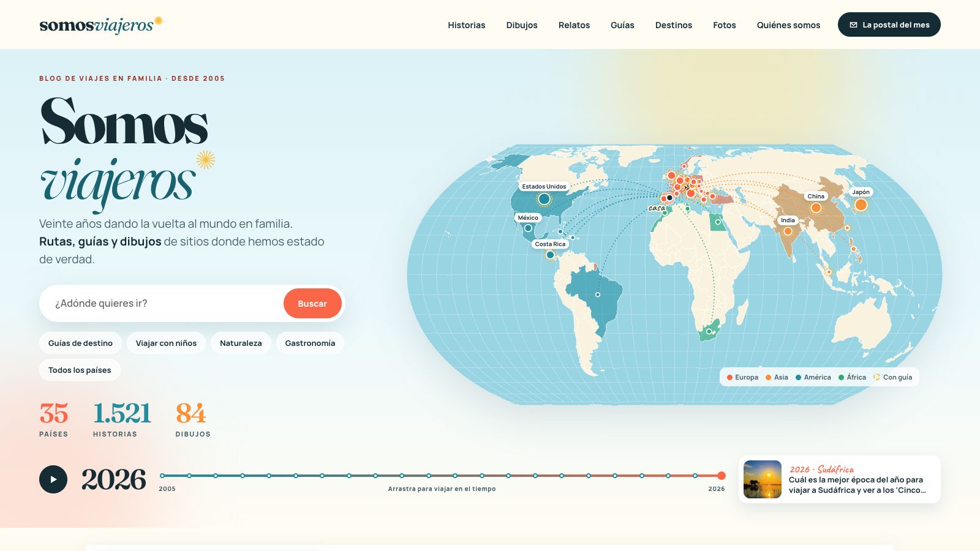Click the Estados Unidos map marker

544,199
